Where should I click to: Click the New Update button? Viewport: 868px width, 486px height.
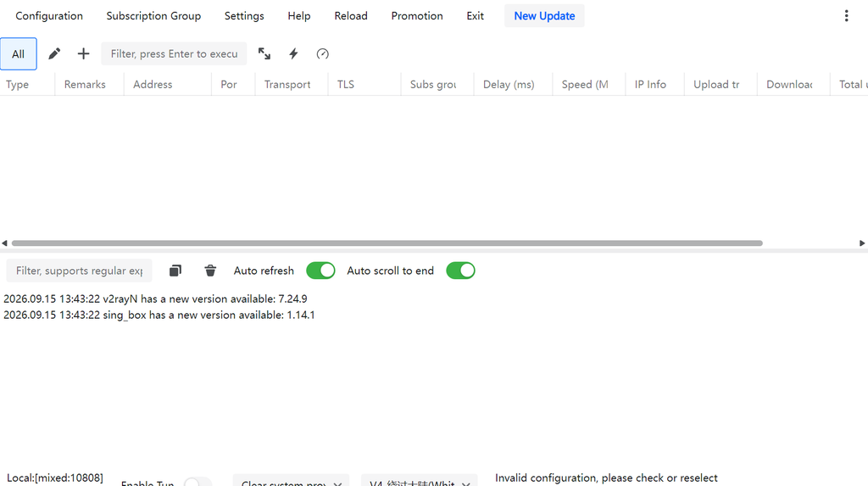(544, 15)
